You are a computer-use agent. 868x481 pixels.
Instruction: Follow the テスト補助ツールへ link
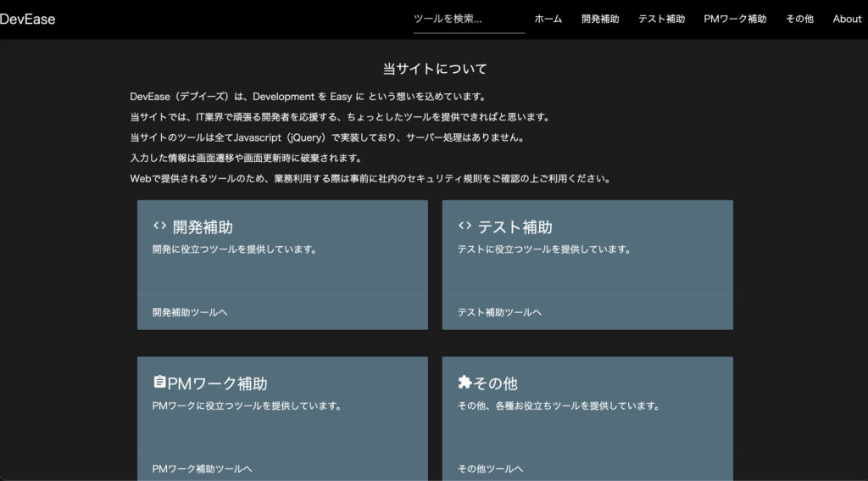[499, 312]
